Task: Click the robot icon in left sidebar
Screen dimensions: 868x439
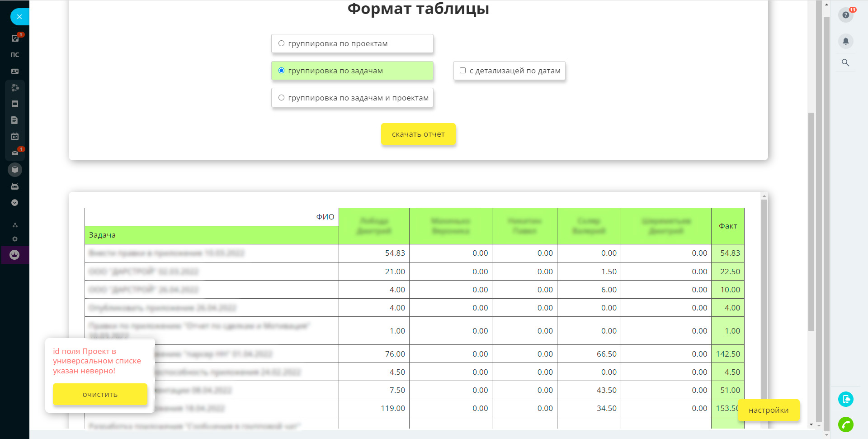Action: (x=15, y=186)
